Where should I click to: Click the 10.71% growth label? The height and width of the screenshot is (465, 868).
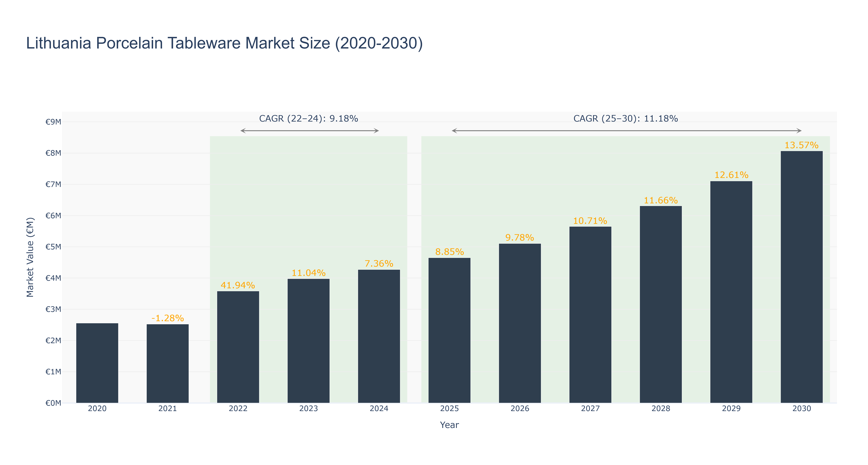[x=590, y=221]
